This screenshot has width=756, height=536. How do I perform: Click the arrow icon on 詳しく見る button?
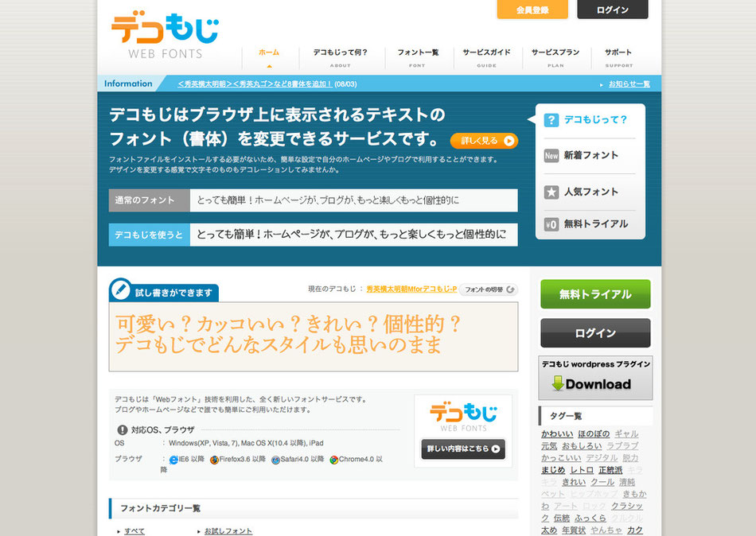tap(509, 141)
